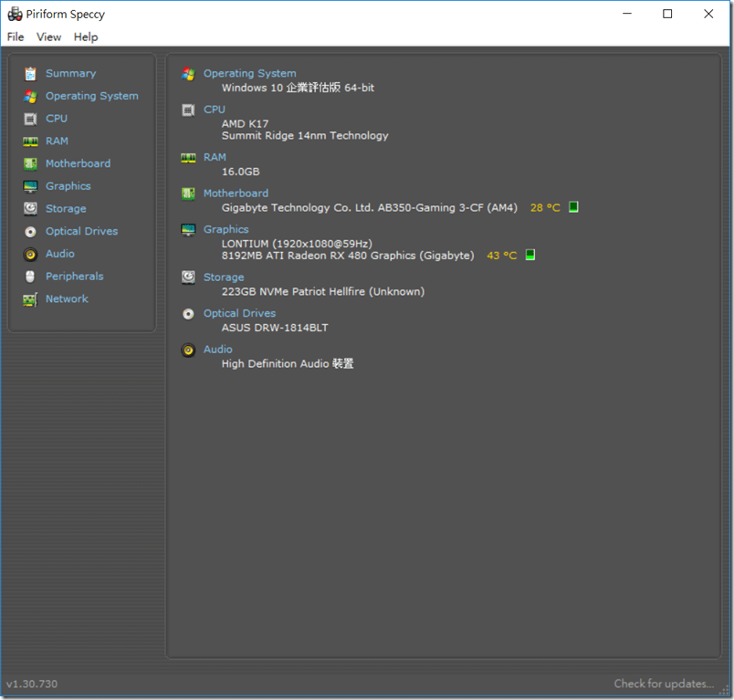The image size is (734, 700).
Task: Open the Graphics heading link in summary
Action: (x=225, y=229)
